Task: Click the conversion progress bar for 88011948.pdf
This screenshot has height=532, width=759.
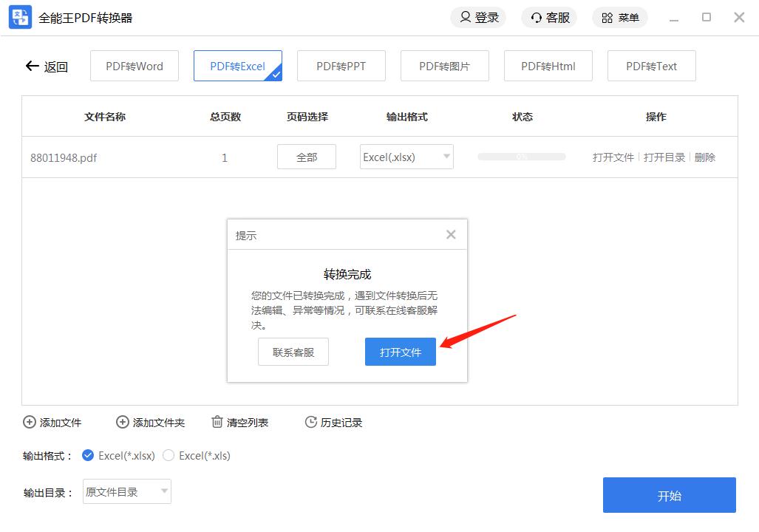Action: [521, 157]
